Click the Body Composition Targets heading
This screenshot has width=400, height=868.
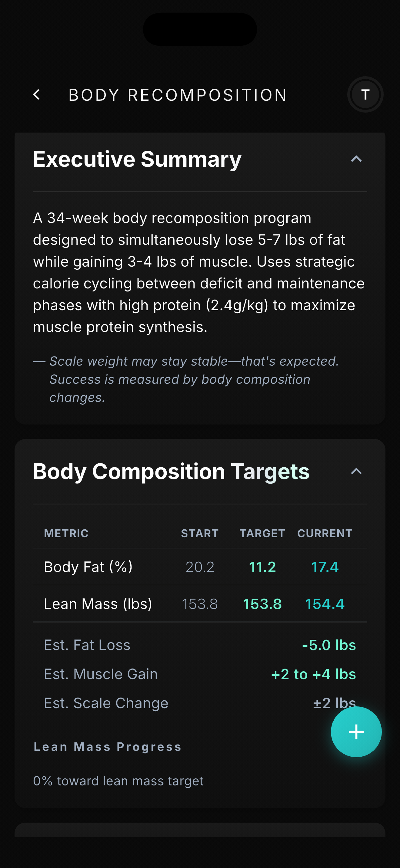point(171,471)
